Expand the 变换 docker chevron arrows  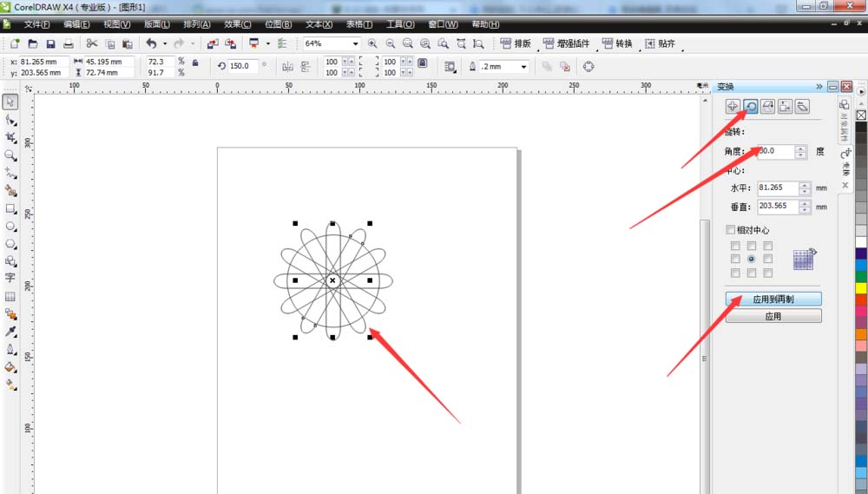click(x=819, y=87)
